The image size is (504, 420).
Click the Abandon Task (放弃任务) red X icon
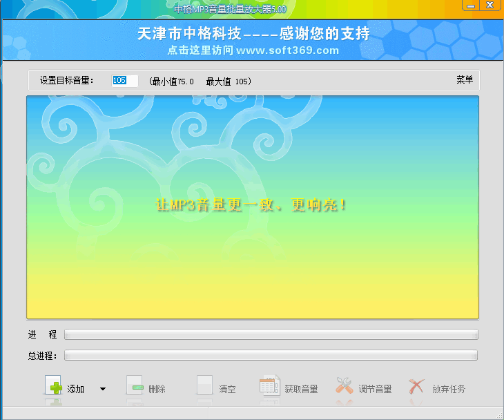[416, 386]
